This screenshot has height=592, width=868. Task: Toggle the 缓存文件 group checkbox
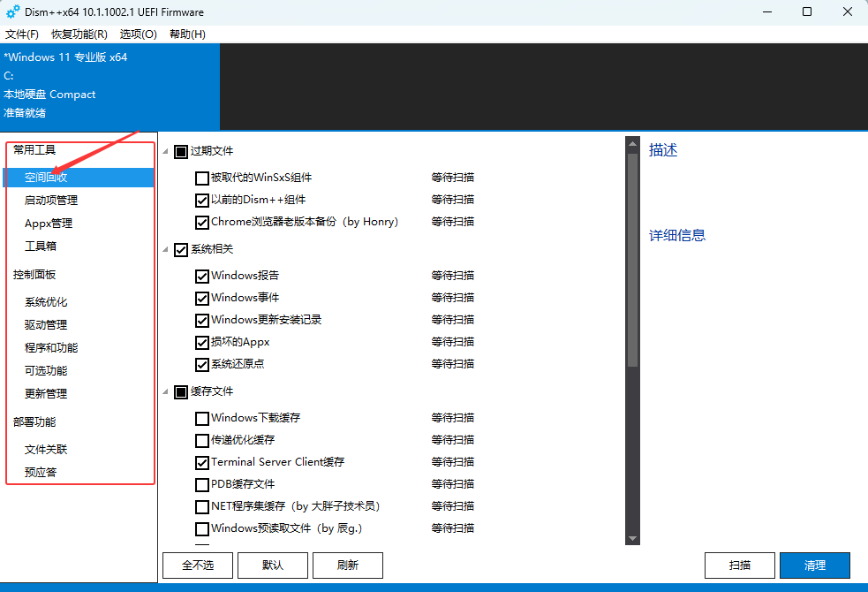point(181,392)
